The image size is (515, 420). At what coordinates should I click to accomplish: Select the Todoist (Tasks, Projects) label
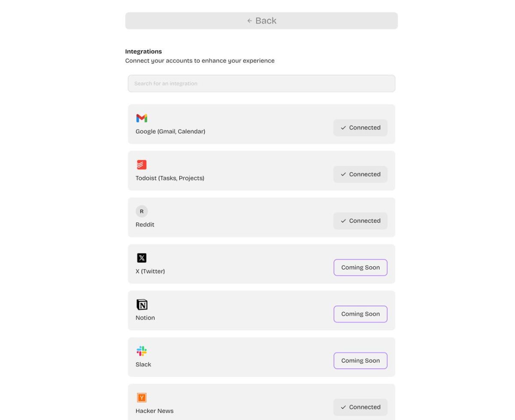pos(170,178)
